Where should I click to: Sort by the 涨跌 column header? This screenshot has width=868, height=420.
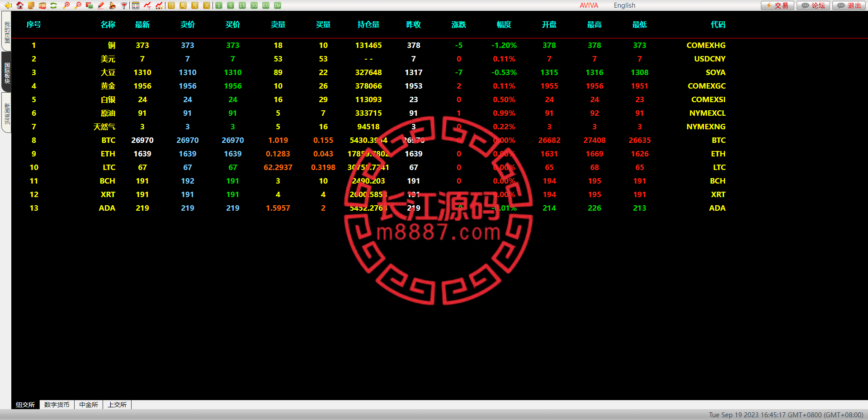click(x=459, y=24)
